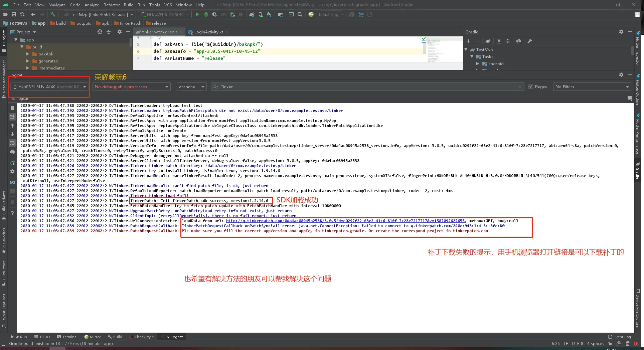644x350 pixels.
Task: Clear the logcat search text with X
Action: point(519,87)
